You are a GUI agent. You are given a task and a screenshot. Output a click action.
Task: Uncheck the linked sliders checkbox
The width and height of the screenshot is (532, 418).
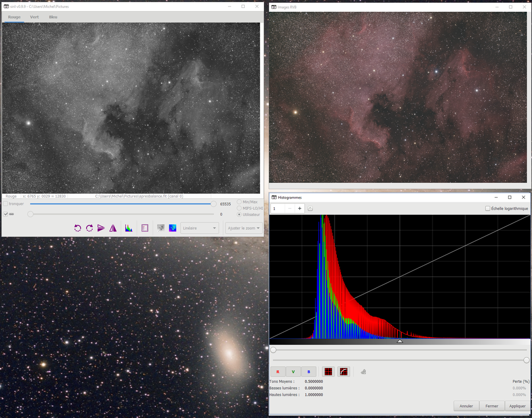coord(5,214)
